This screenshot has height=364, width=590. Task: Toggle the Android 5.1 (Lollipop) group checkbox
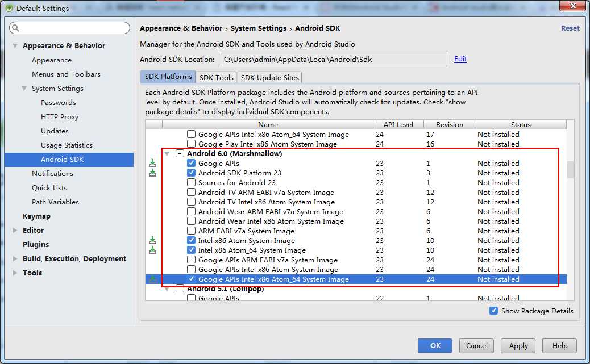tap(180, 289)
